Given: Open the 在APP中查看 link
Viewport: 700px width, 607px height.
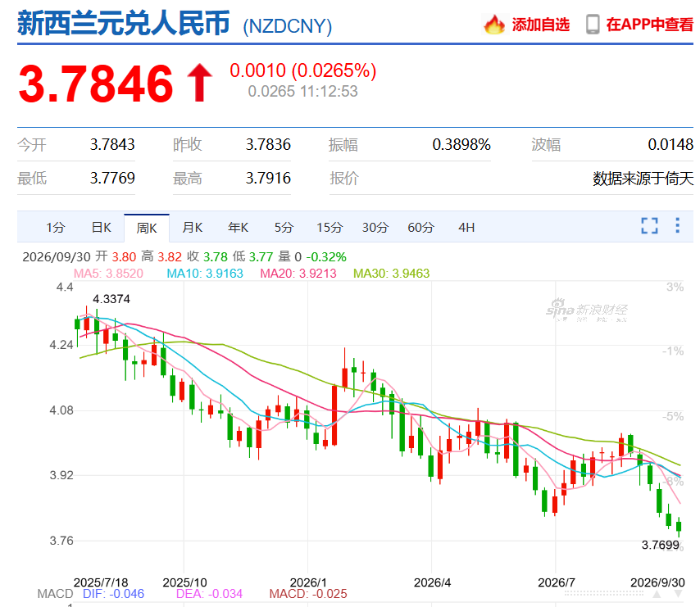Looking at the screenshot, I should 649,25.
